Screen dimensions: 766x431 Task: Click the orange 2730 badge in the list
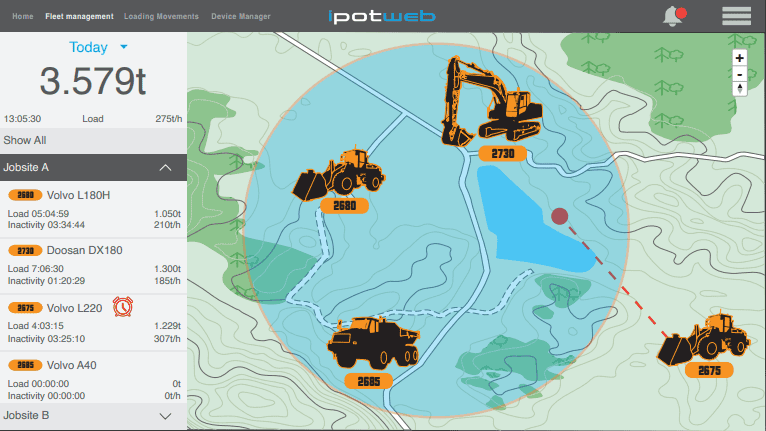(x=25, y=250)
